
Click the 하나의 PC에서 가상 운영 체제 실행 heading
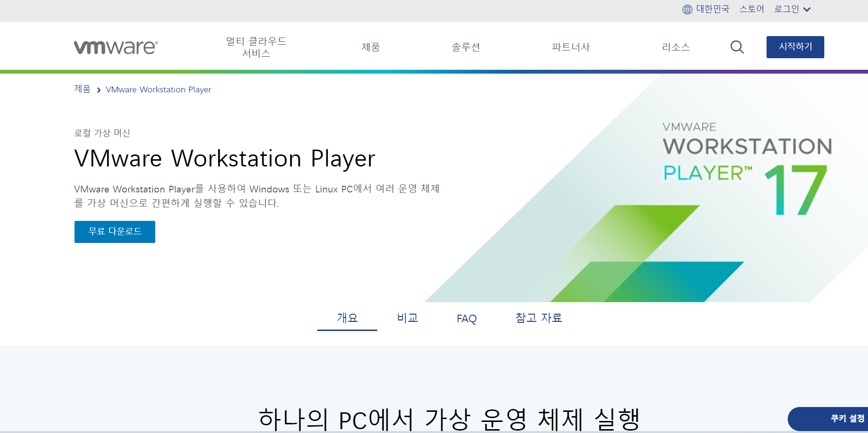click(x=449, y=420)
